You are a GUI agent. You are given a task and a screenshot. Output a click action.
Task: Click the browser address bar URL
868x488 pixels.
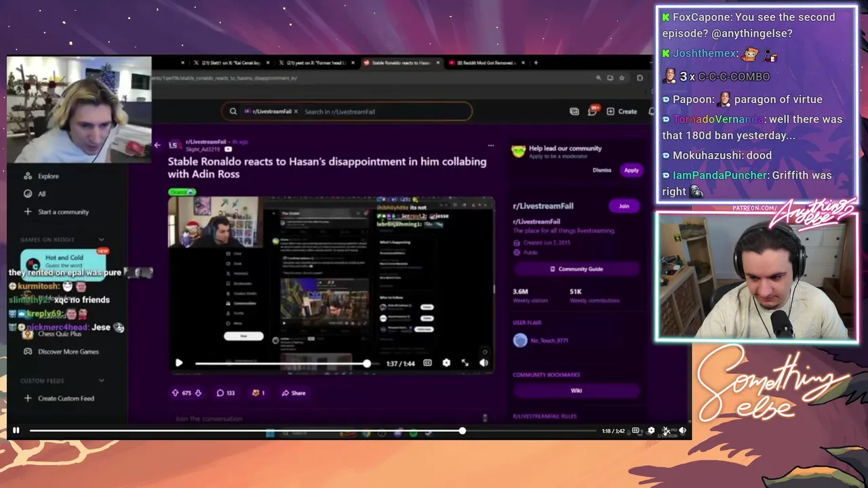pos(225,78)
